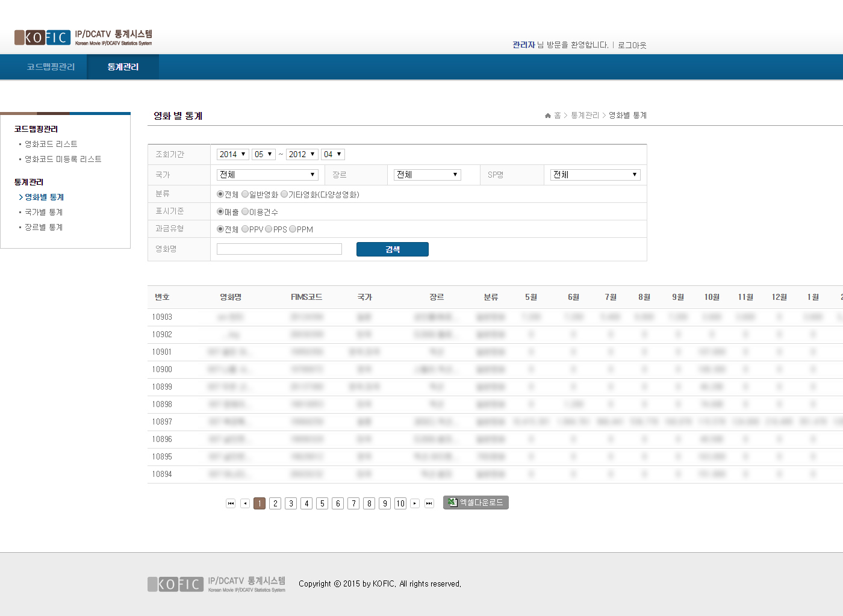Click into the 영화명 text field
Viewport: 843px width, 616px height.
(279, 249)
